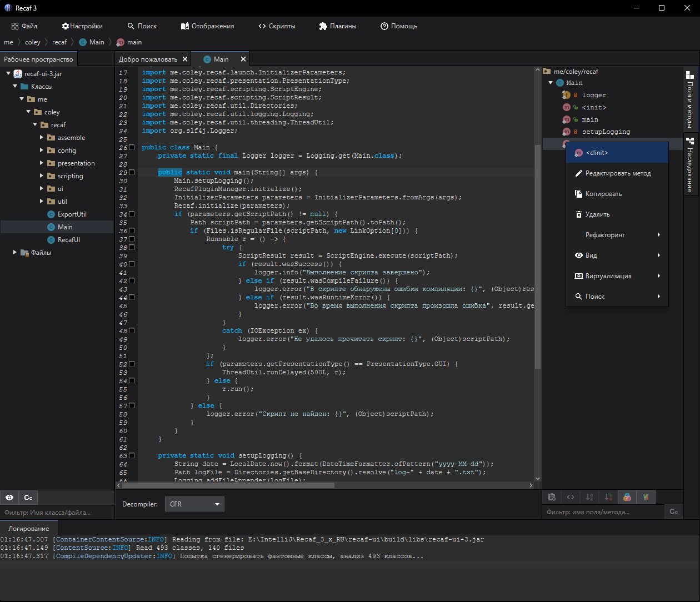Click the logger field icon in outline

tap(566, 95)
